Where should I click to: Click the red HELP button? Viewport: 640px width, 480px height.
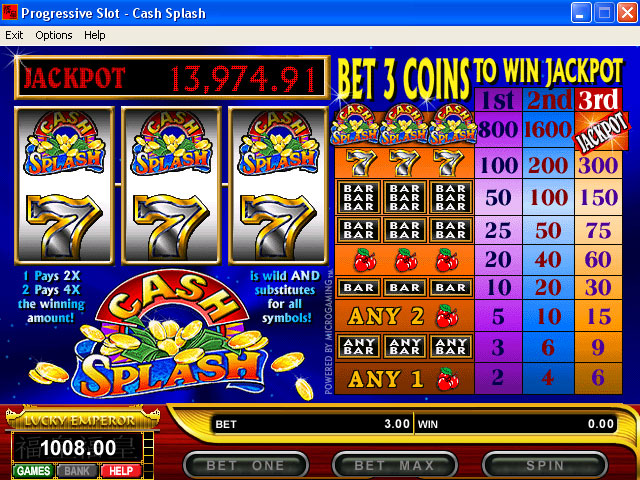[x=120, y=471]
